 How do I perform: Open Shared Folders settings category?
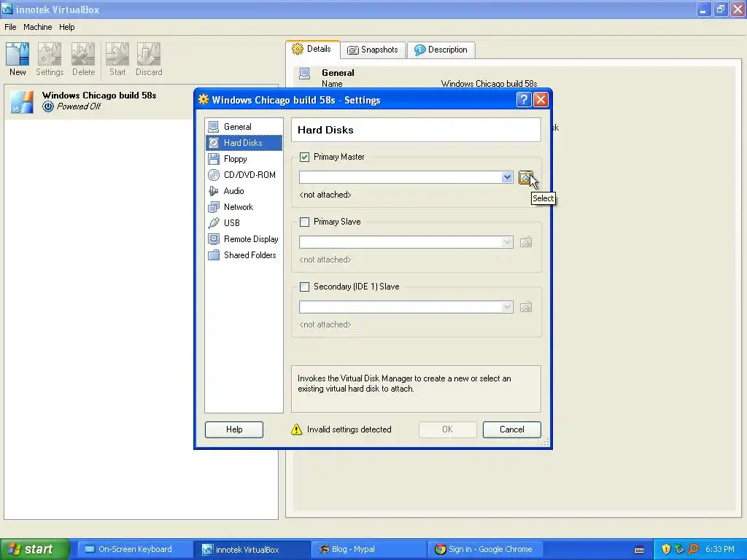tap(244, 255)
